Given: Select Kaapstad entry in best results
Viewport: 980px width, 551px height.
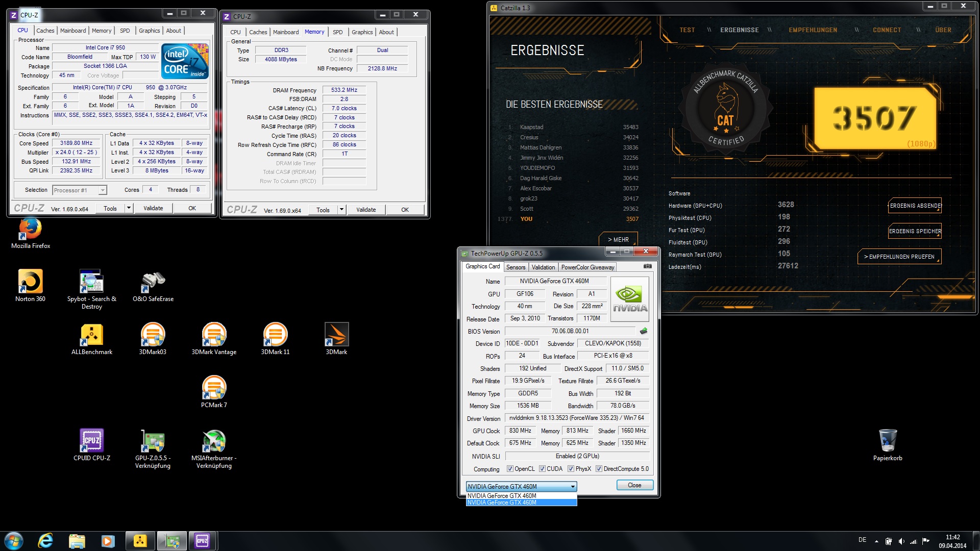Looking at the screenshot, I should [x=573, y=127].
